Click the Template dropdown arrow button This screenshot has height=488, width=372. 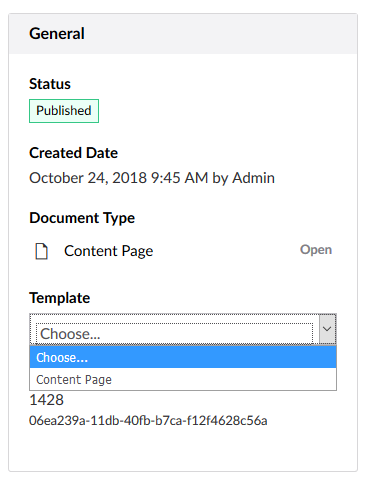click(x=327, y=329)
